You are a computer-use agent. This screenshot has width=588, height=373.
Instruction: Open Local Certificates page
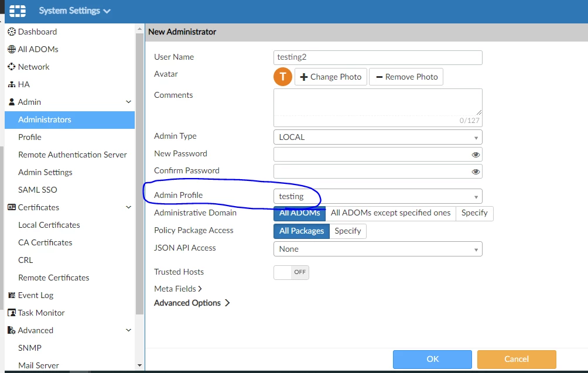tap(49, 225)
